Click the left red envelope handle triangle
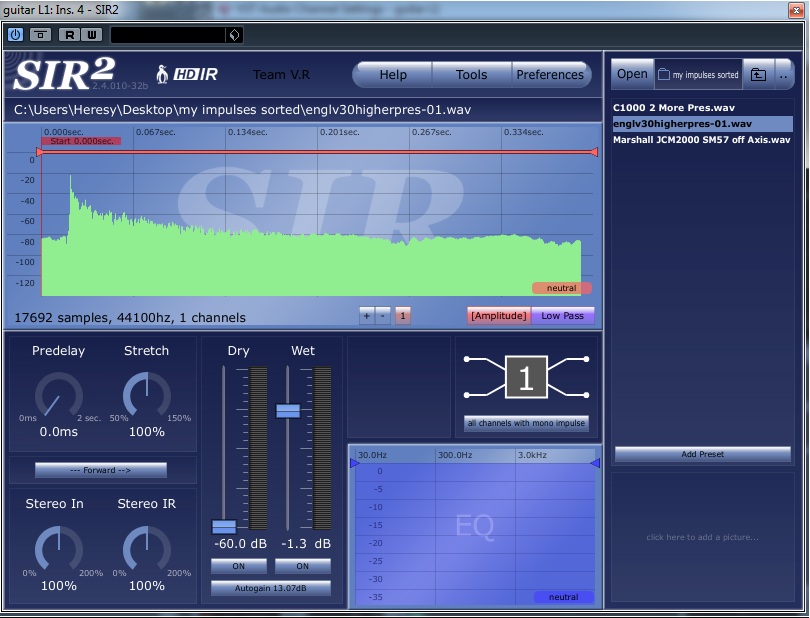The width and height of the screenshot is (810, 618). (40, 152)
